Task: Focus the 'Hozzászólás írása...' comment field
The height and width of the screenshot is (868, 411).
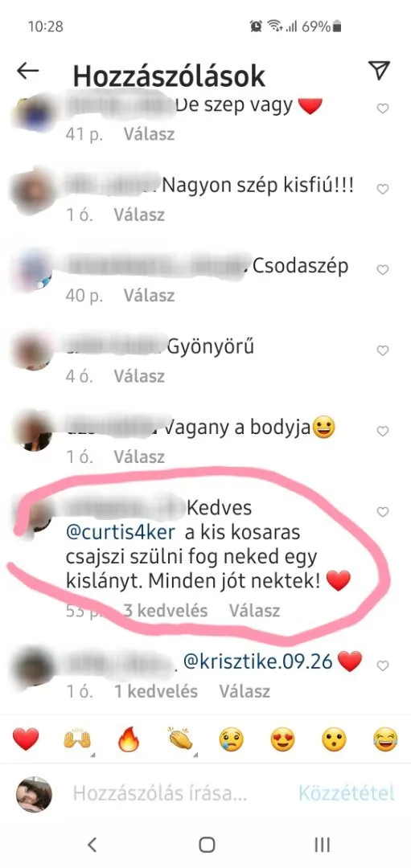Action: click(159, 794)
